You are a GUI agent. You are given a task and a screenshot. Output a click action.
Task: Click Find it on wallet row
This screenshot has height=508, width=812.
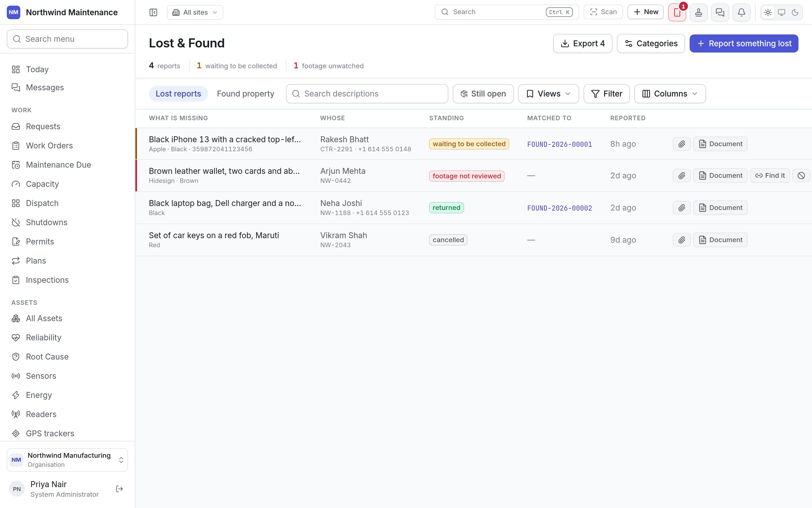[770, 175]
